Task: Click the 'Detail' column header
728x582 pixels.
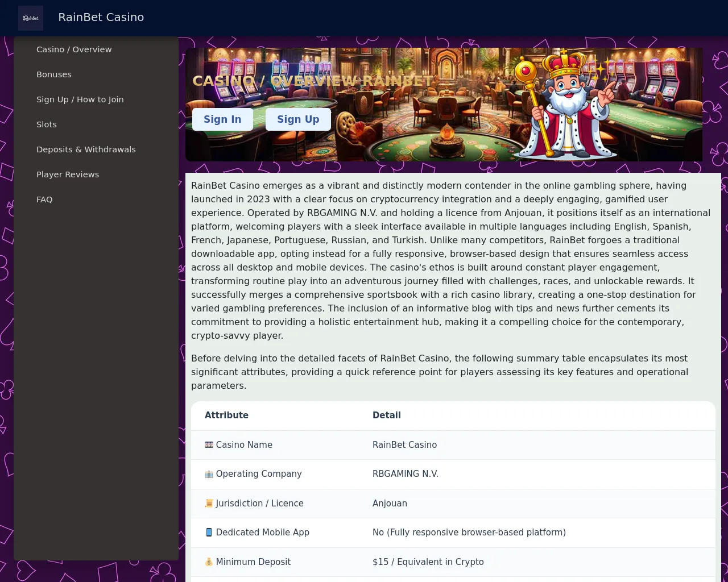Action: [387, 415]
